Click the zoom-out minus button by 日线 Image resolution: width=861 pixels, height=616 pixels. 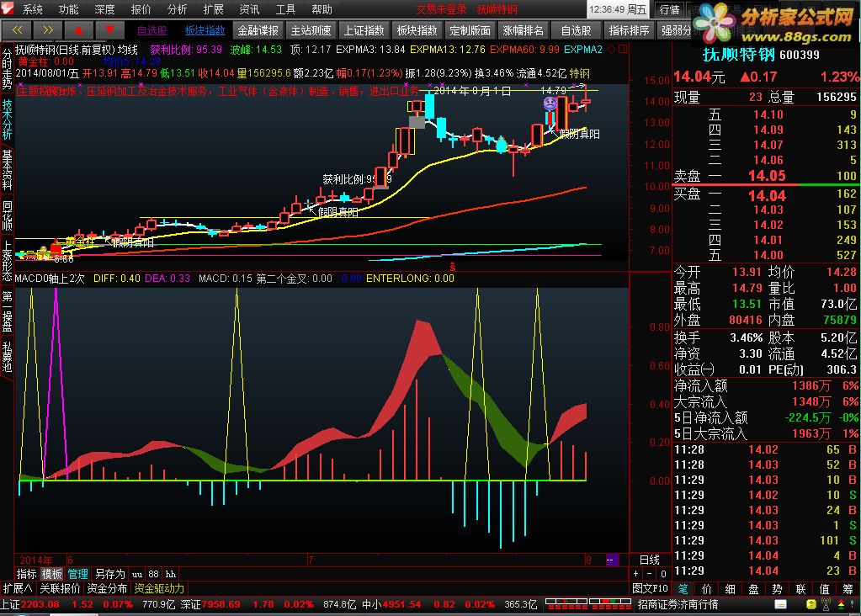tap(649, 574)
